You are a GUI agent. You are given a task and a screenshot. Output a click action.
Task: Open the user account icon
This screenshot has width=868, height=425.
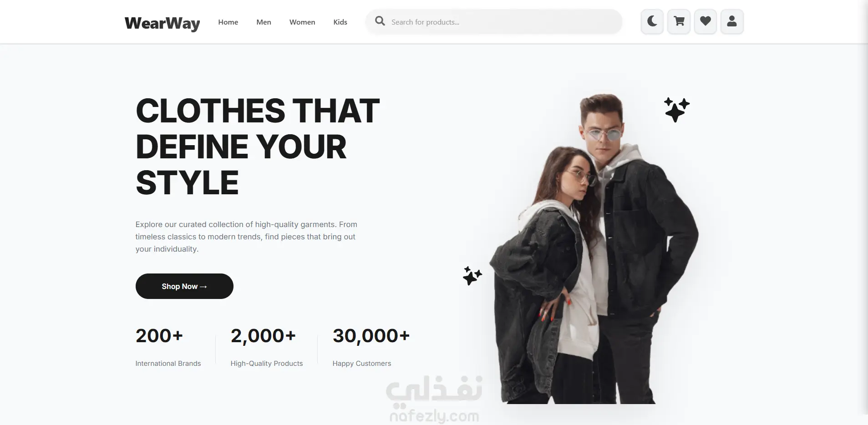731,21
